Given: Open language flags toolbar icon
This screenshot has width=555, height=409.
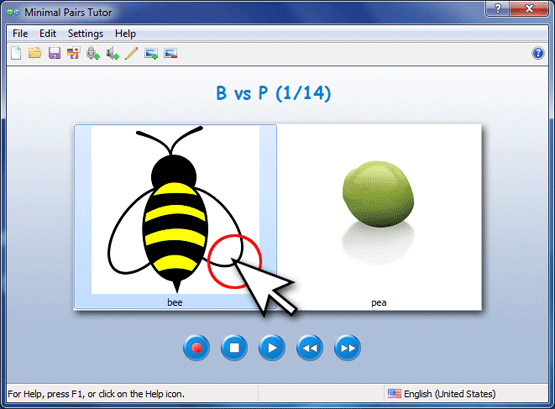Looking at the screenshot, I should [74, 53].
